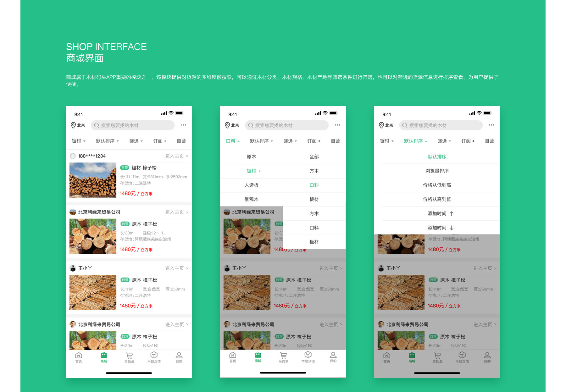Click 进入主页 beside 王小丫 in left phone

point(177,268)
